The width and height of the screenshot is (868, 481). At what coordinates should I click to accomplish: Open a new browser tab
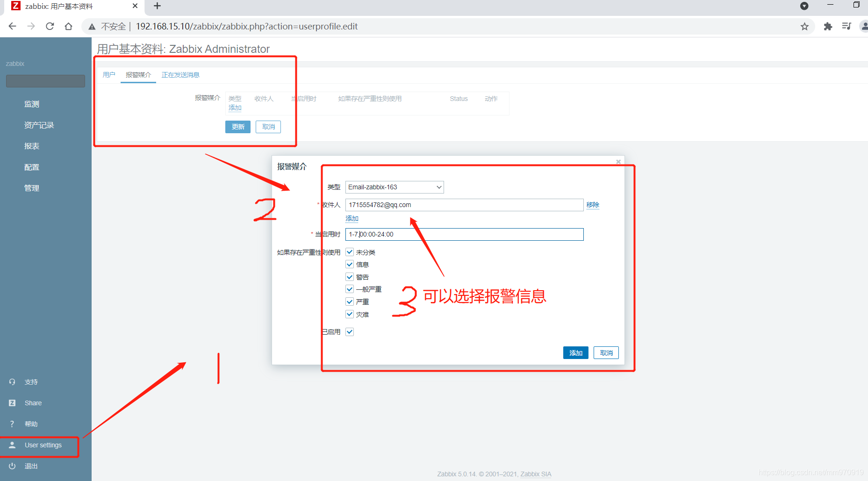point(157,6)
